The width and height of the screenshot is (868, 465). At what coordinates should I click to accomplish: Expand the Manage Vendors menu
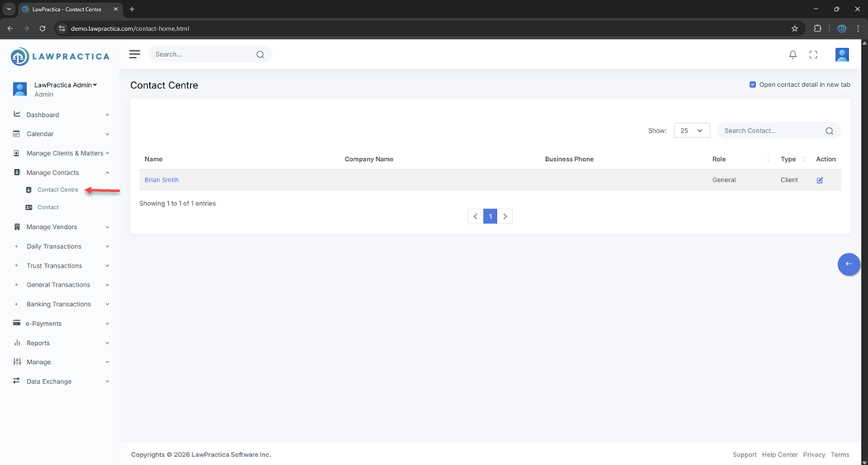pyautogui.click(x=52, y=227)
